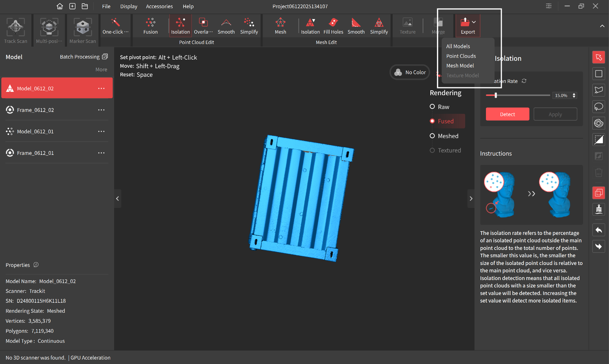Open the File menu
609x364 pixels.
(106, 6)
